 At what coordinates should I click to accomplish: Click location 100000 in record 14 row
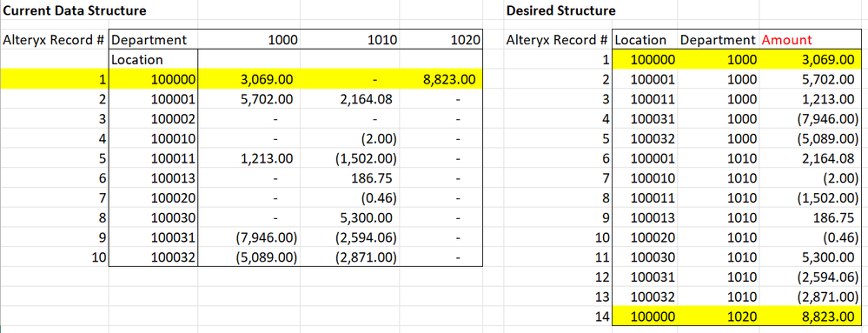click(x=653, y=317)
